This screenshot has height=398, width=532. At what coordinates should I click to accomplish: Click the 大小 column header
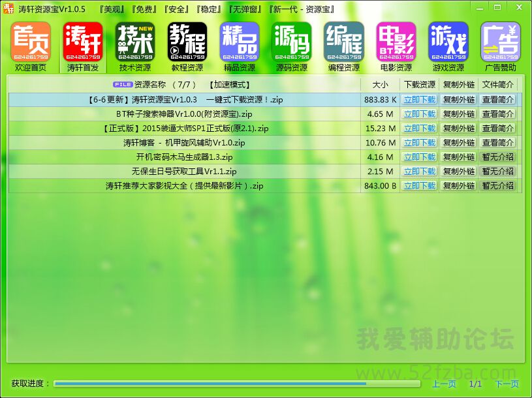[x=380, y=84]
